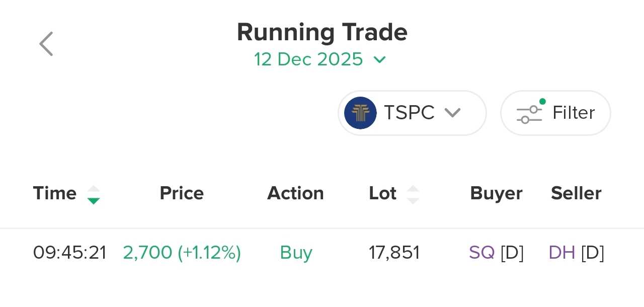Click the Time column header
Viewport: 644px width, 307px height.
pos(55,193)
